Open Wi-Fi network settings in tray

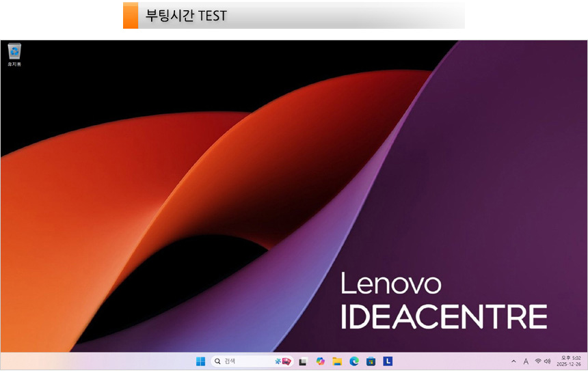[538, 361]
